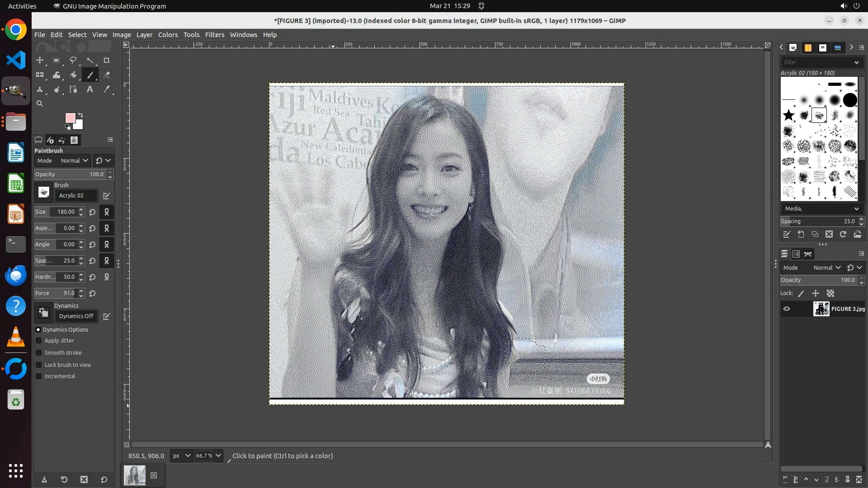Hide the FIGURE 3.jpg layer
The image size is (868, 488).
tap(787, 309)
